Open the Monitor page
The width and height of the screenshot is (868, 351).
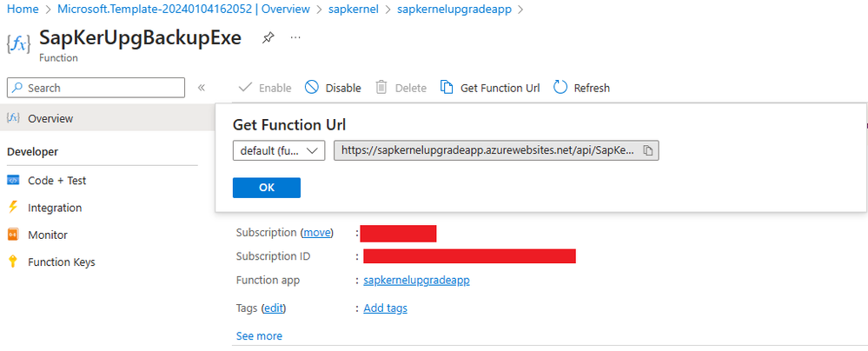(x=47, y=235)
